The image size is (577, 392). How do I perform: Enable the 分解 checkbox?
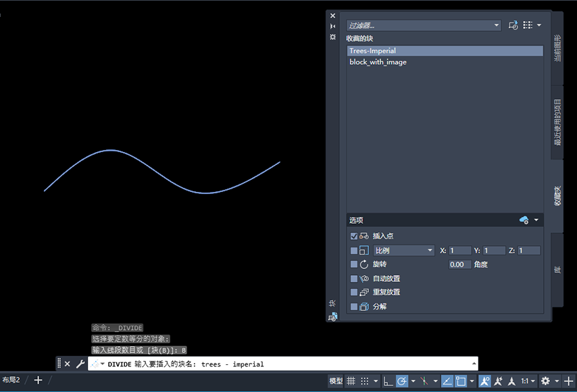(x=354, y=307)
